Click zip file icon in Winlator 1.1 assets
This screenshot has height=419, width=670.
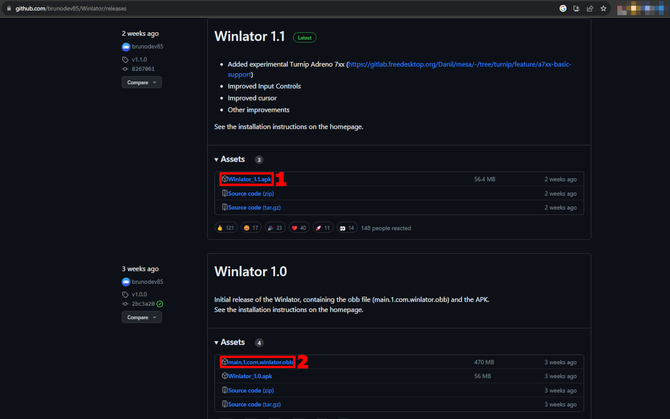225,193
